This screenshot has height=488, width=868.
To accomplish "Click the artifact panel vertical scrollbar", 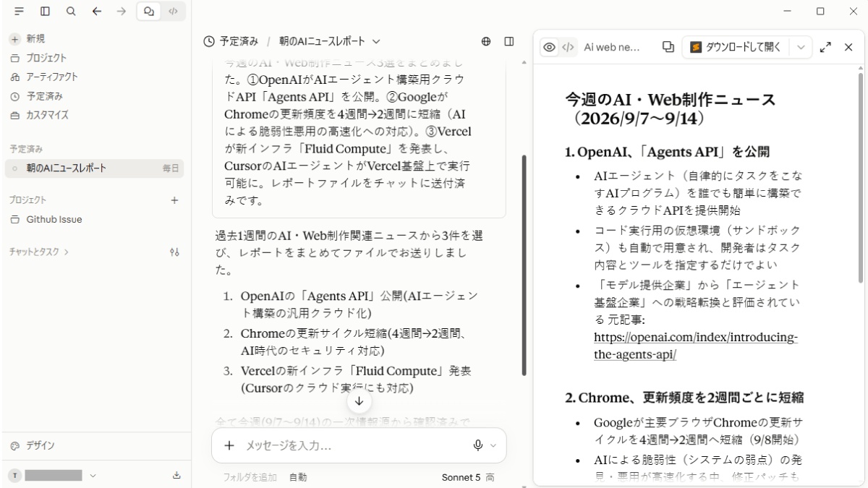I will coord(860,178).
